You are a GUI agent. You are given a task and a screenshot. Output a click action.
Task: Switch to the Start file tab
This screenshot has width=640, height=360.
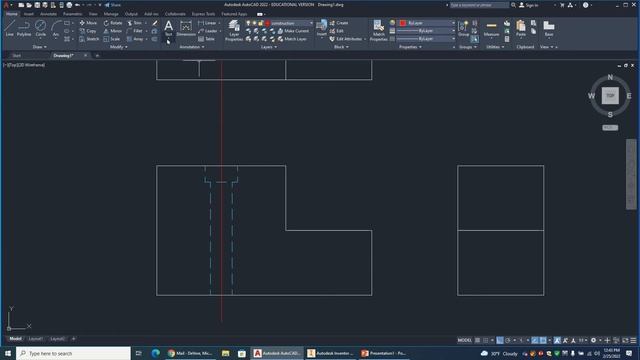[x=17, y=56]
